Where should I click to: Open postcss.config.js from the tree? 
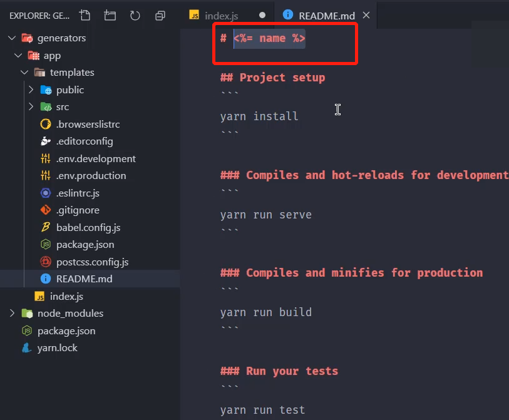(x=92, y=262)
